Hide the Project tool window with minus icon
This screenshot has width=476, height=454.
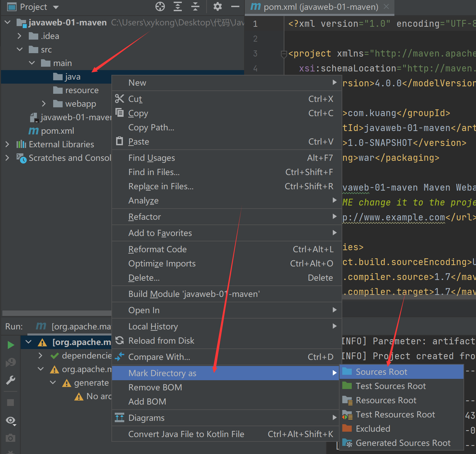(x=235, y=6)
